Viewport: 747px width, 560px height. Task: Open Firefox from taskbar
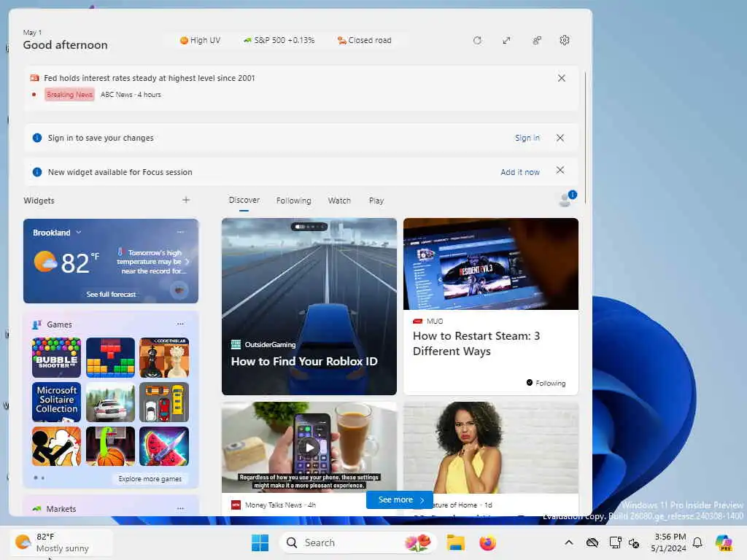pyautogui.click(x=487, y=542)
